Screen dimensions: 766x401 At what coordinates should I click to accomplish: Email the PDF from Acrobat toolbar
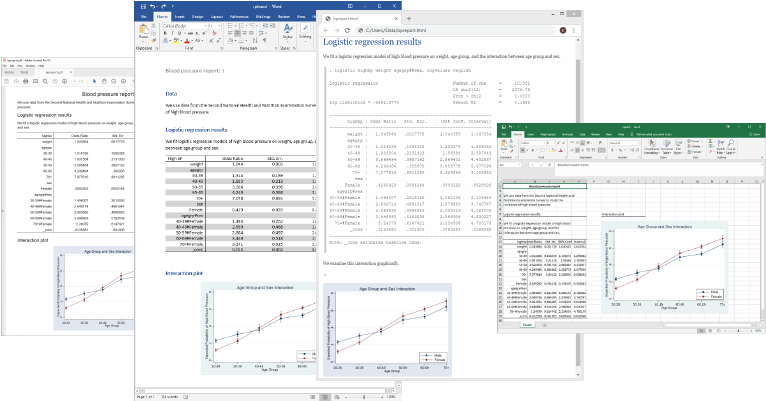click(x=35, y=81)
